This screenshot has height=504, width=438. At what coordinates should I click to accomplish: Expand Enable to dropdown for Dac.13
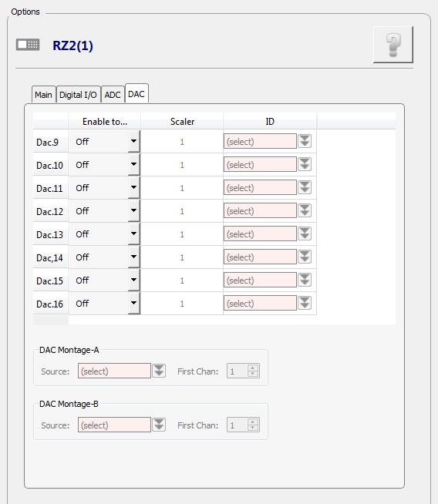133,234
